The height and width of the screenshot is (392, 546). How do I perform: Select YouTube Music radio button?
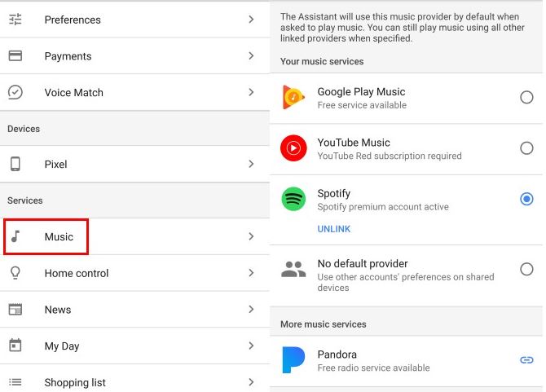click(x=526, y=148)
